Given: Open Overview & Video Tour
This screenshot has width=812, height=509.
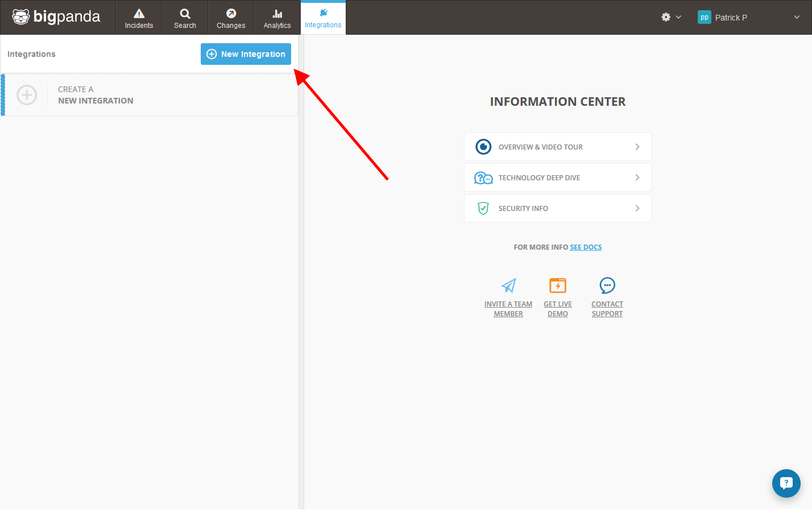Looking at the screenshot, I should 557,147.
